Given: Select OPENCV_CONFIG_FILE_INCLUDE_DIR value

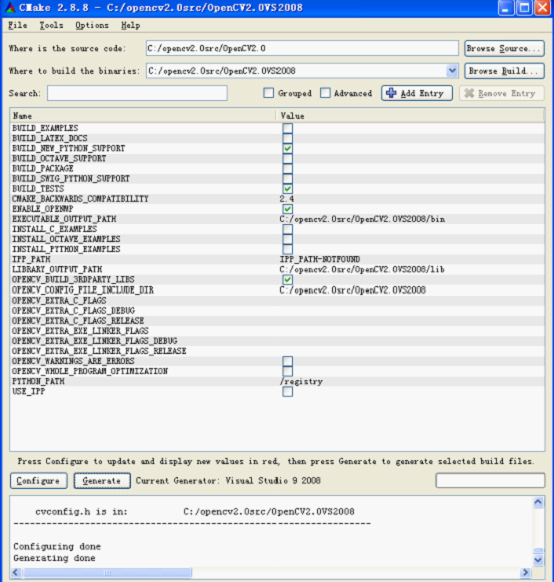Looking at the screenshot, I should 353,290.
